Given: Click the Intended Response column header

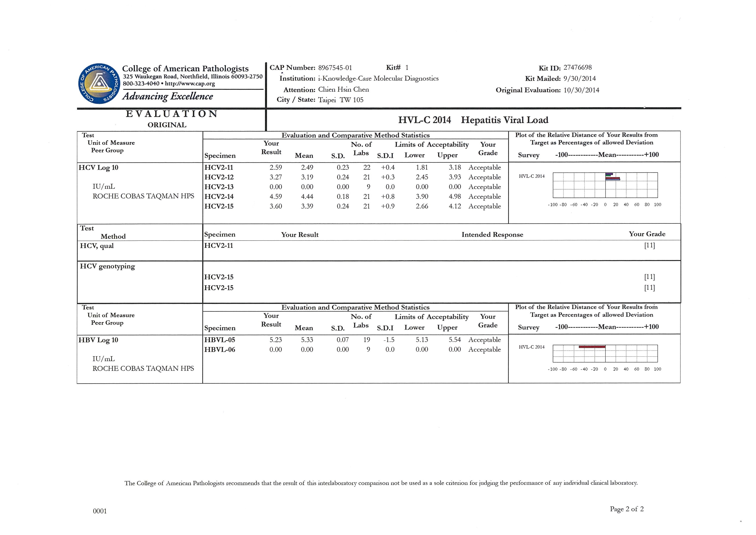Looking at the screenshot, I should click(492, 235).
